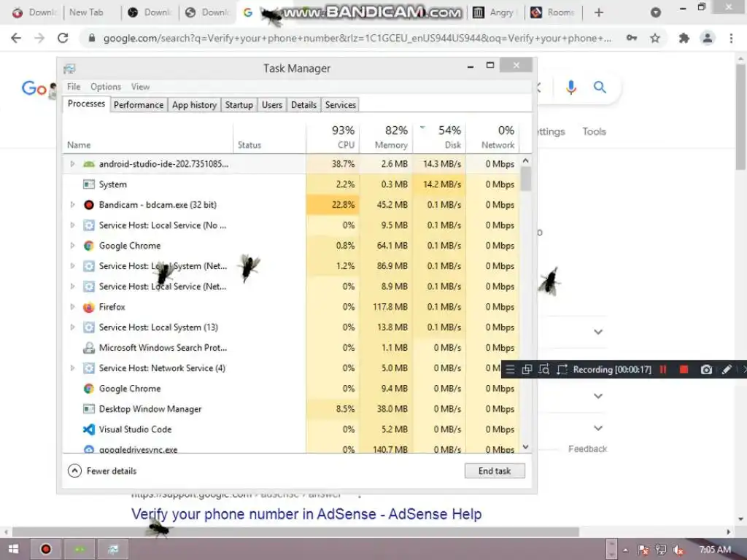Collapse Task Manager with Fewer details
Image resolution: width=747 pixels, height=560 pixels.
tap(102, 471)
